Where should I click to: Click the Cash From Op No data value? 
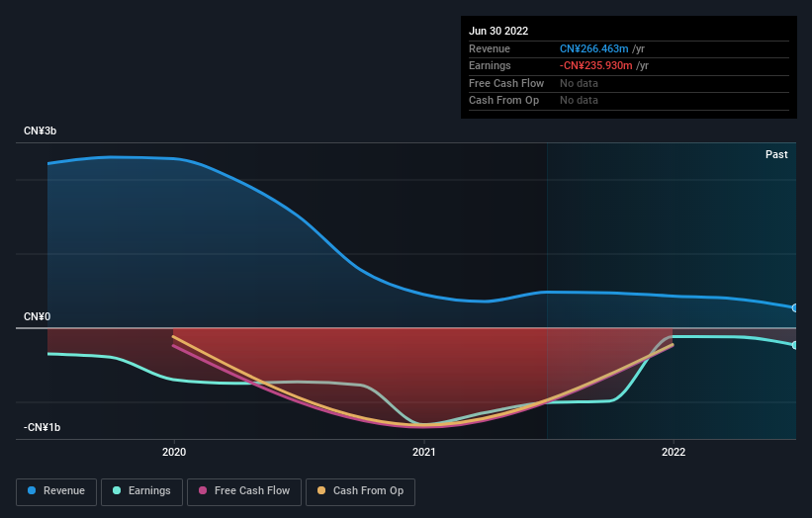point(579,101)
